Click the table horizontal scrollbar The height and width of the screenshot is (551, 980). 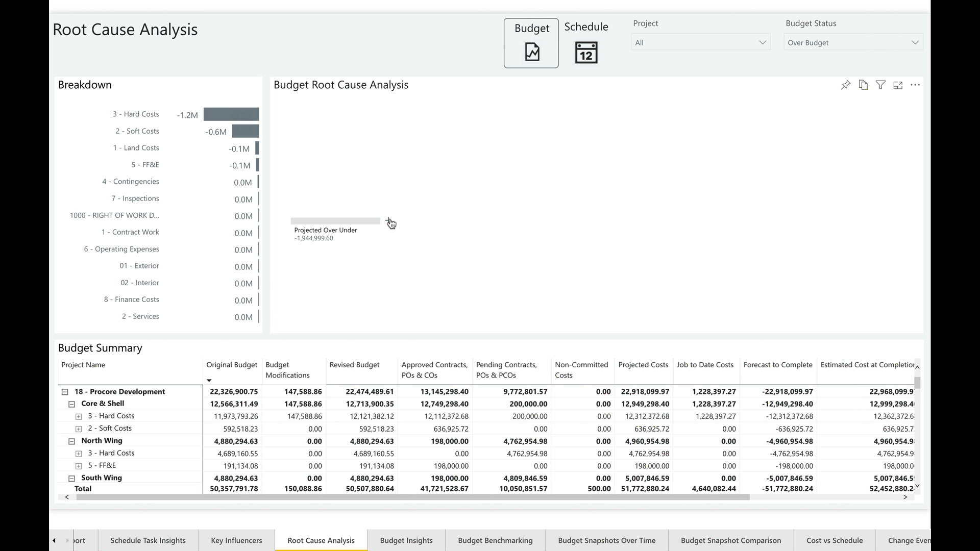coord(412,497)
